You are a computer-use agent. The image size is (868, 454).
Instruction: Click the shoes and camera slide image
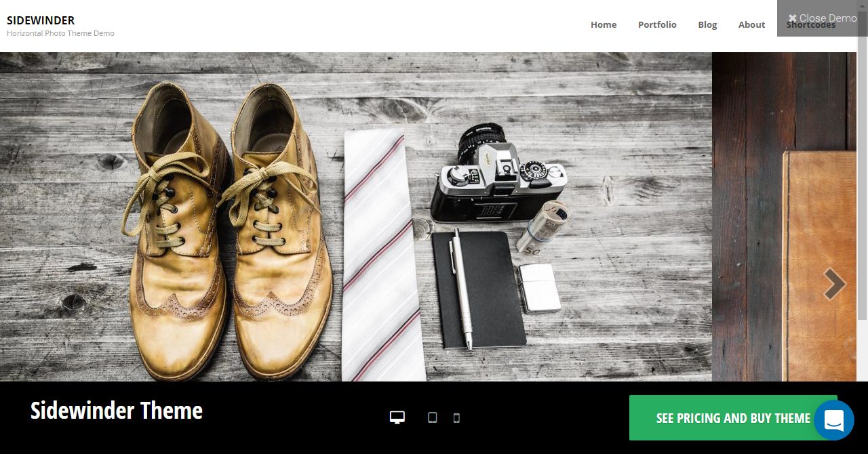point(356,217)
